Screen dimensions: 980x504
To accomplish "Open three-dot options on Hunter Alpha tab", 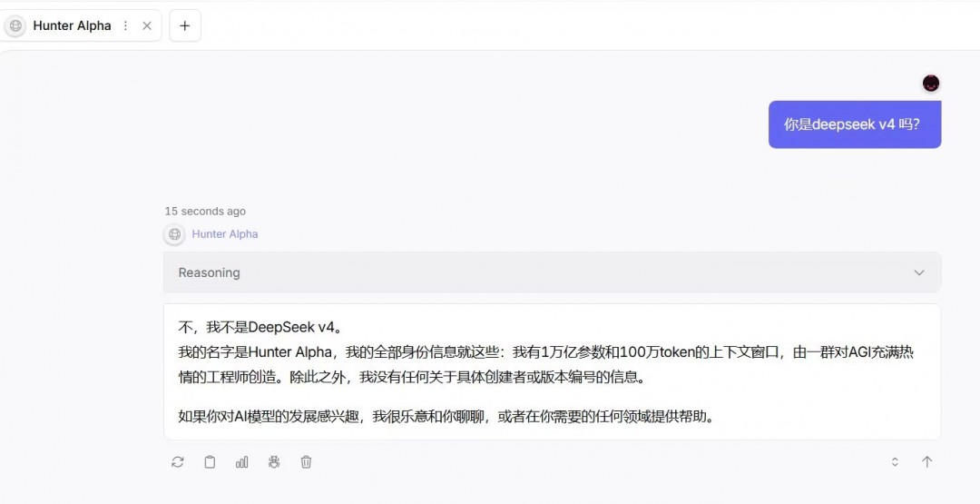I will [x=125, y=25].
